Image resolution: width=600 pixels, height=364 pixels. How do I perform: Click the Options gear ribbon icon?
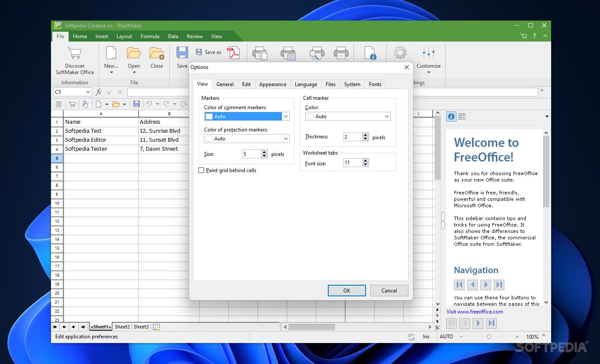click(400, 53)
